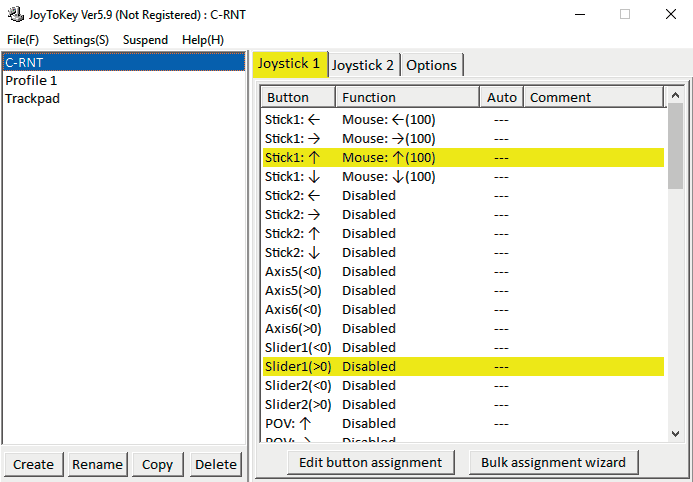Click the scroll down arrow of button list
The width and height of the screenshot is (693, 482).
[675, 433]
